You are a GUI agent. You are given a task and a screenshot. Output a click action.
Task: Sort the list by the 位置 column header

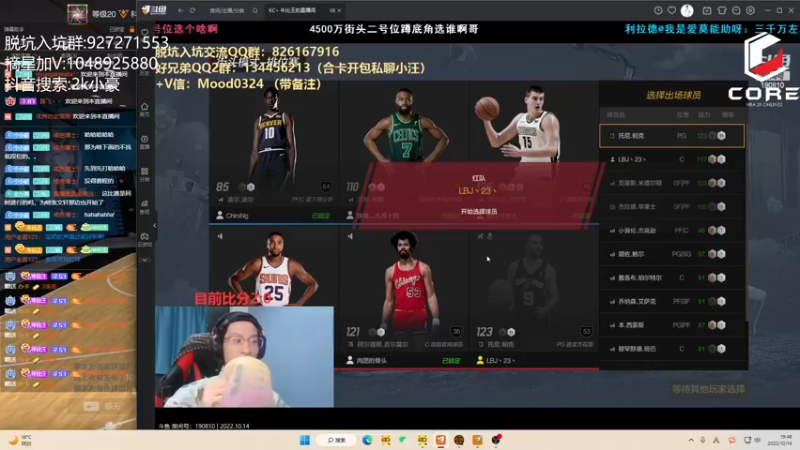coord(683,115)
